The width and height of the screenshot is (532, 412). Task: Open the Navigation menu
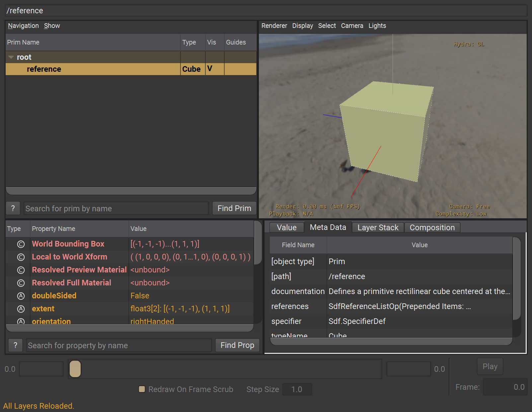(23, 26)
